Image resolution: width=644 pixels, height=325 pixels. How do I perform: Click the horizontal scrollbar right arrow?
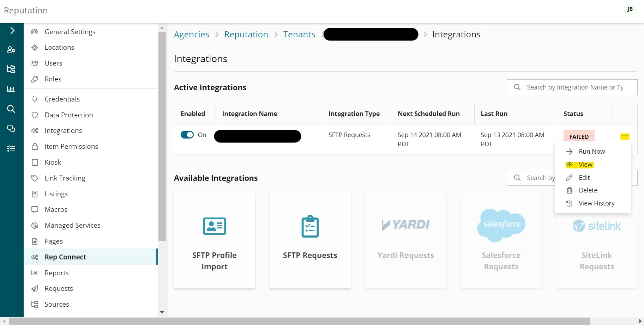tap(640, 321)
